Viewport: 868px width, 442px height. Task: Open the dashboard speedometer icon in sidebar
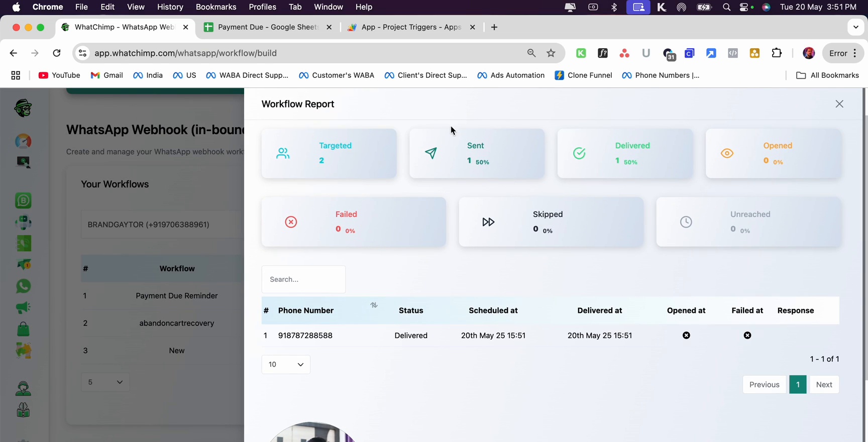pos(23,142)
